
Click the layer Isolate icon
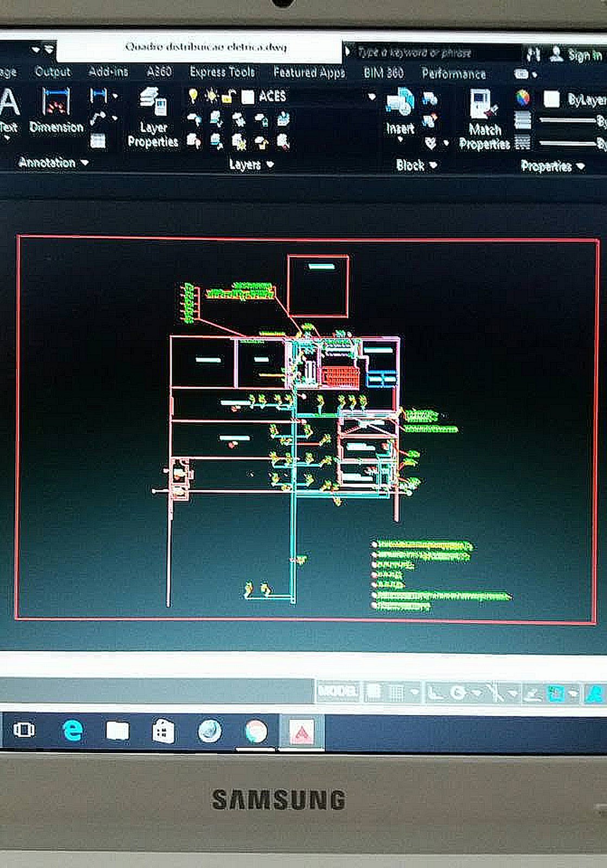coord(216,119)
